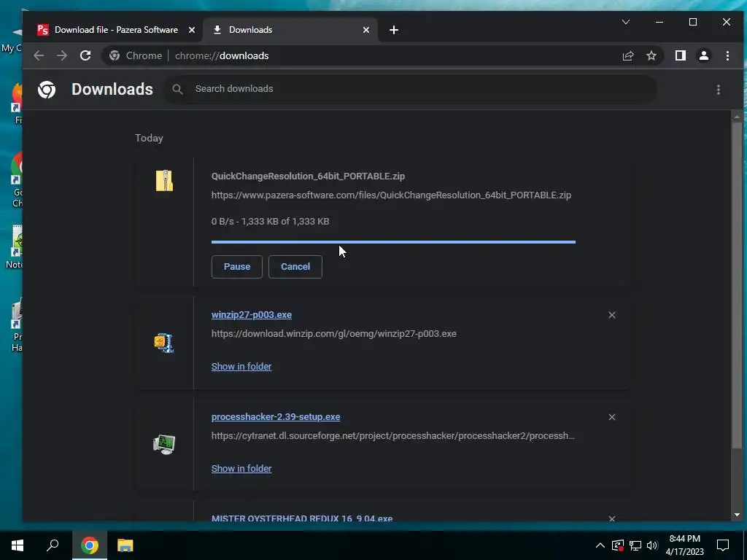Open the Downloads page more actions menu
Screen dimensions: 747x560
(719, 90)
